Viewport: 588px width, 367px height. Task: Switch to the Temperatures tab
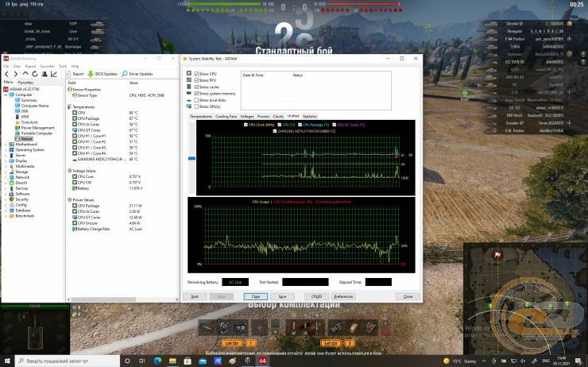coord(200,117)
